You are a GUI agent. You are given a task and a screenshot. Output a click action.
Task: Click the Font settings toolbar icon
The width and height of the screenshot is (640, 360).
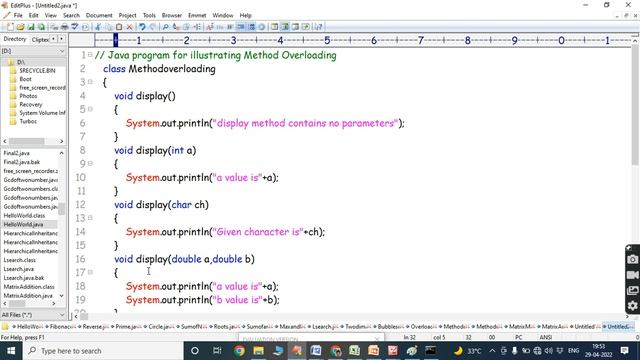pos(210,27)
